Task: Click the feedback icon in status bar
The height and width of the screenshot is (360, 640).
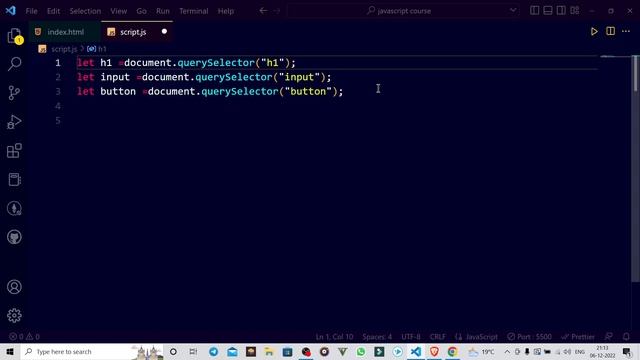Action: click(x=609, y=337)
